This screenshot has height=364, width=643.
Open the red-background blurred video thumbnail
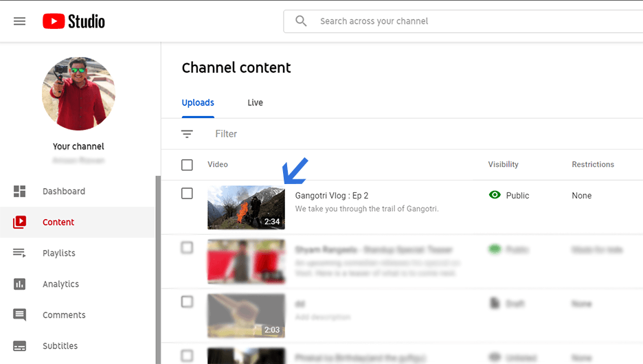click(246, 262)
